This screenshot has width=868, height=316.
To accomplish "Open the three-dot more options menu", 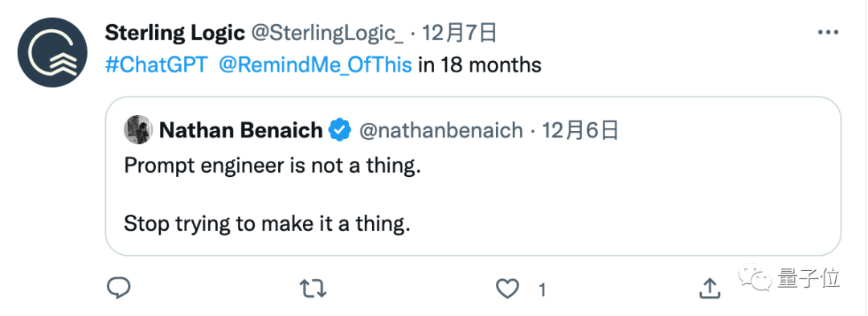I will 828,33.
